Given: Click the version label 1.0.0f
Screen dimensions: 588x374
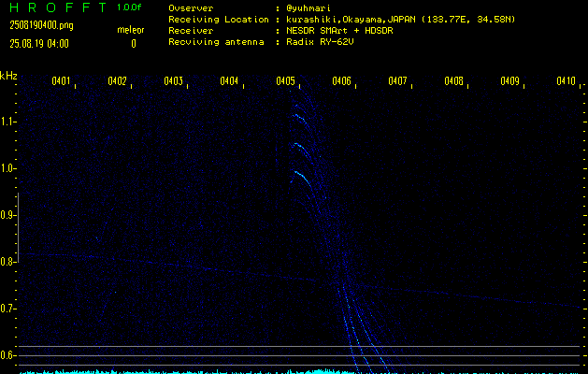Looking at the screenshot, I should point(129,7).
